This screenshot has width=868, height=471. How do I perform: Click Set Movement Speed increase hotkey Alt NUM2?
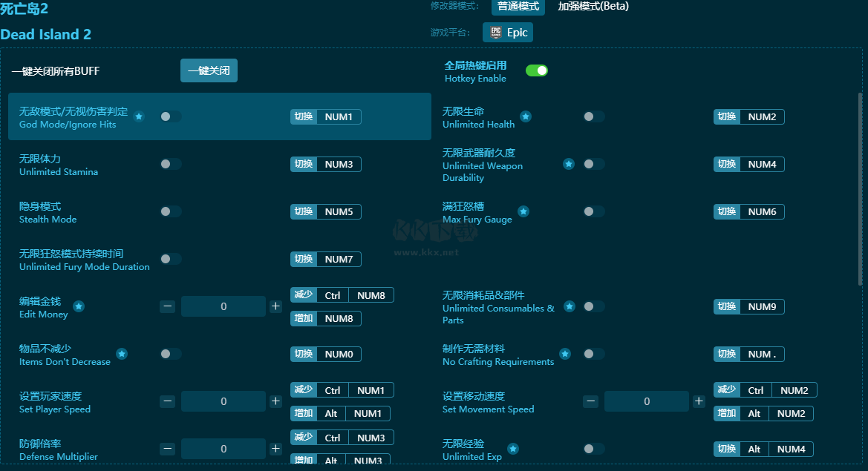point(763,413)
